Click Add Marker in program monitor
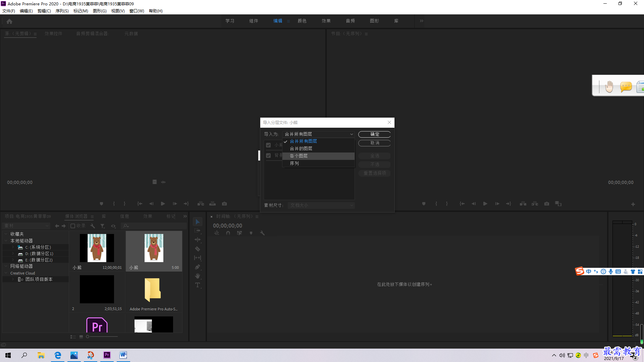This screenshot has width=644, height=362. (x=424, y=204)
